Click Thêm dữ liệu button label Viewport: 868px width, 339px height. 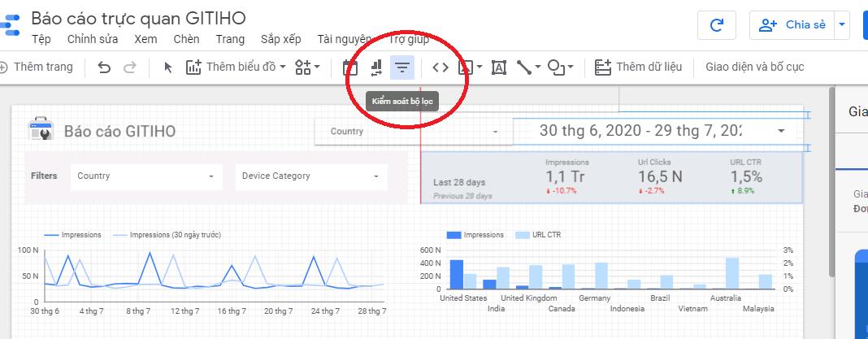pyautogui.click(x=649, y=67)
